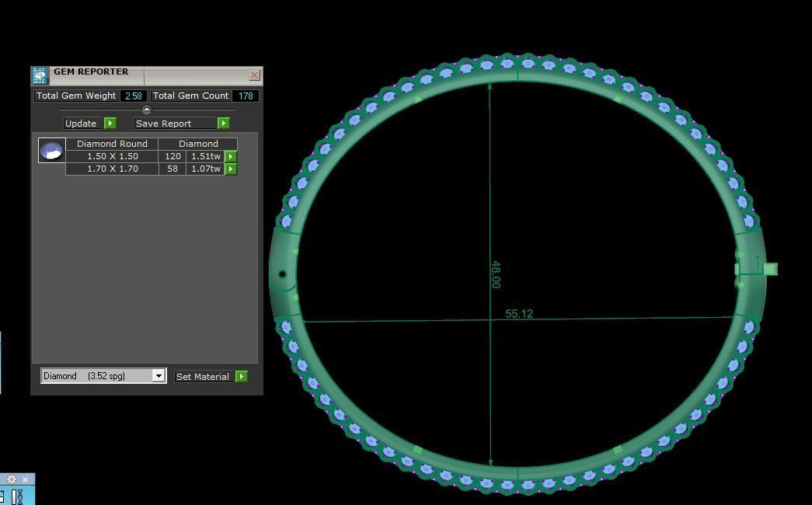Select the 1.50 X 1.50 size cell

(113, 156)
